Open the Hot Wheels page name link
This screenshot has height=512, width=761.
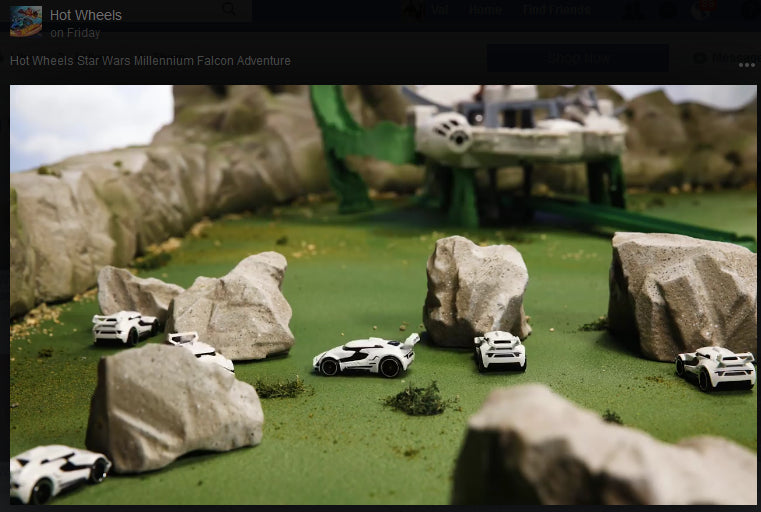[x=86, y=15]
